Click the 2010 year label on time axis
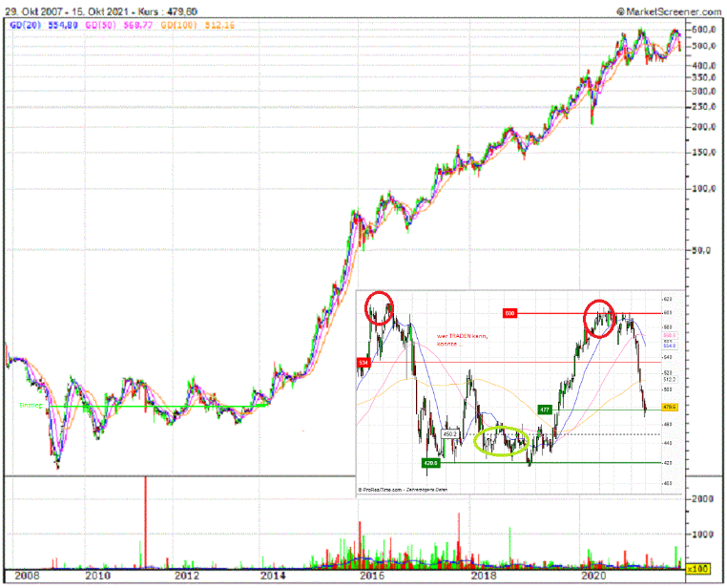 click(x=98, y=576)
